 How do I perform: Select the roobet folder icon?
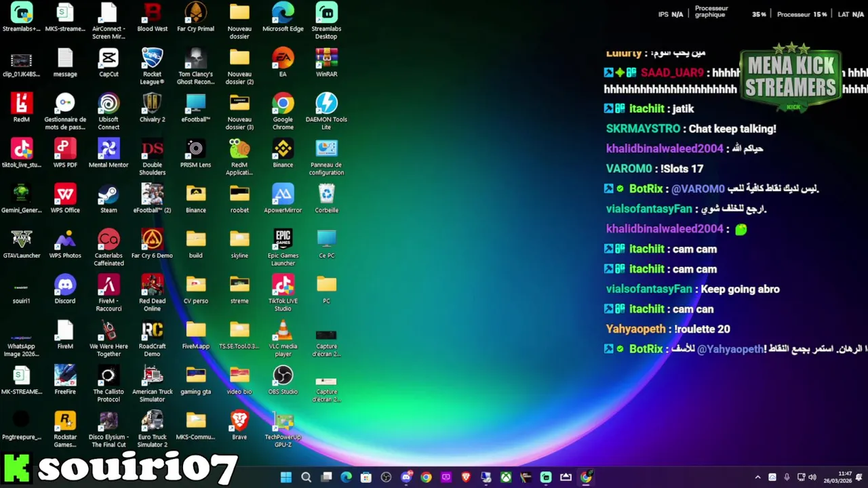pos(239,199)
